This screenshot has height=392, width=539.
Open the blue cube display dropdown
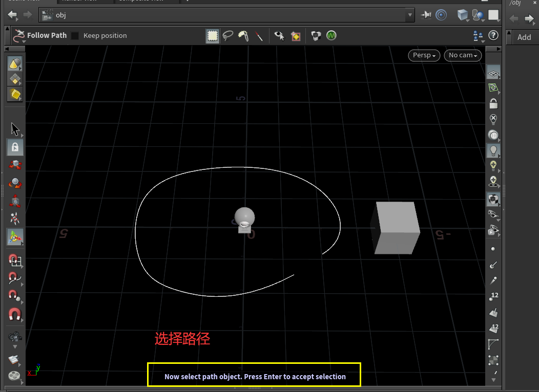[x=463, y=15]
